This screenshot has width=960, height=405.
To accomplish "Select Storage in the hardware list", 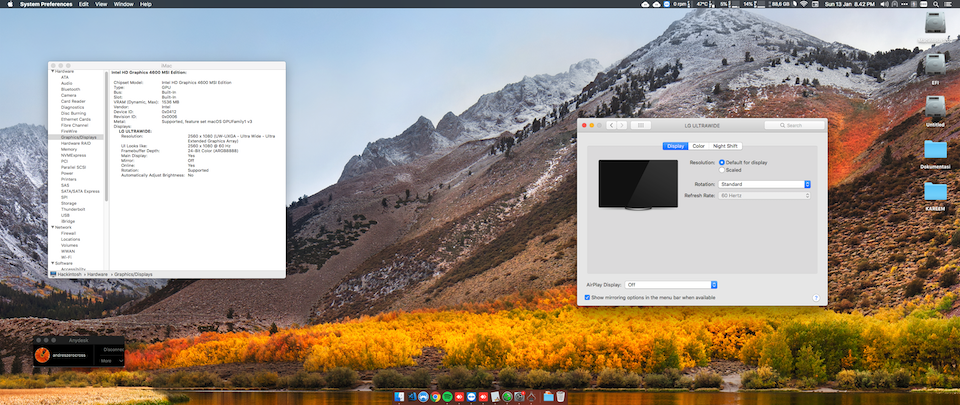I will pos(69,203).
